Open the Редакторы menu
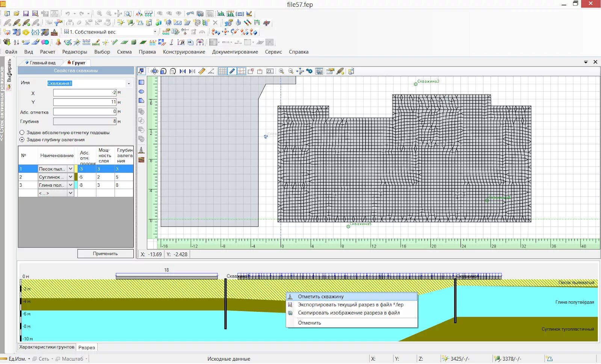 [x=75, y=52]
